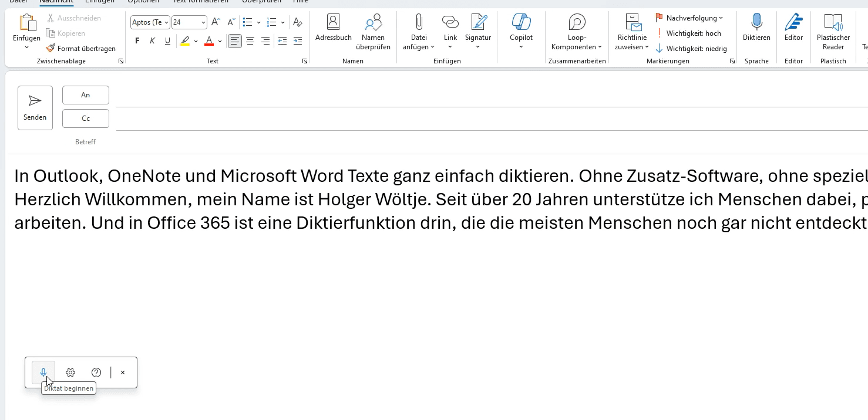Decrease the paragraph indent
This screenshot has height=420, width=868.
point(282,41)
